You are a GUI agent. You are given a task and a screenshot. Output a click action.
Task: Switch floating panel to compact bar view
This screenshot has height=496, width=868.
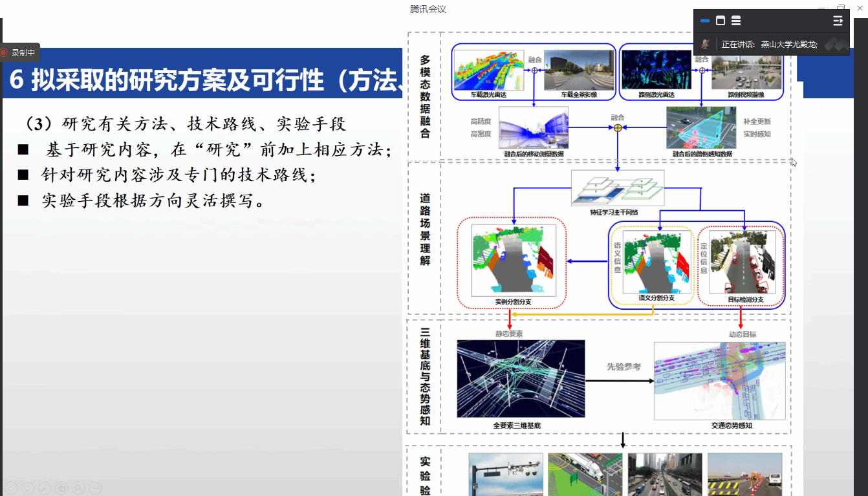point(705,21)
